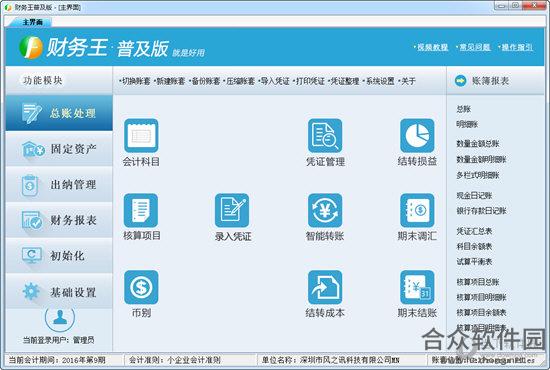550x370 pixels.
Task: Open the 常见问题 link
Action: [475, 47]
